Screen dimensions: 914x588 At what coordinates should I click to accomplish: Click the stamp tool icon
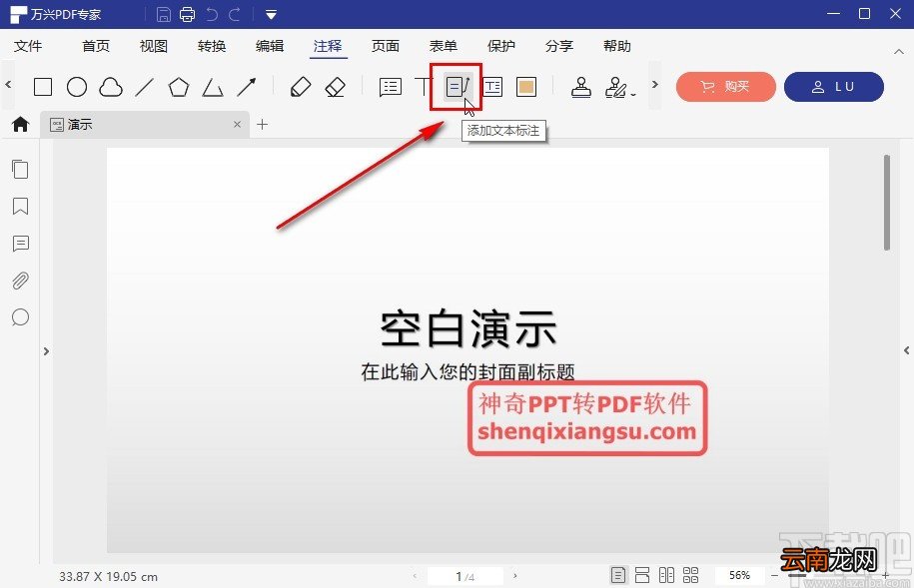[581, 88]
